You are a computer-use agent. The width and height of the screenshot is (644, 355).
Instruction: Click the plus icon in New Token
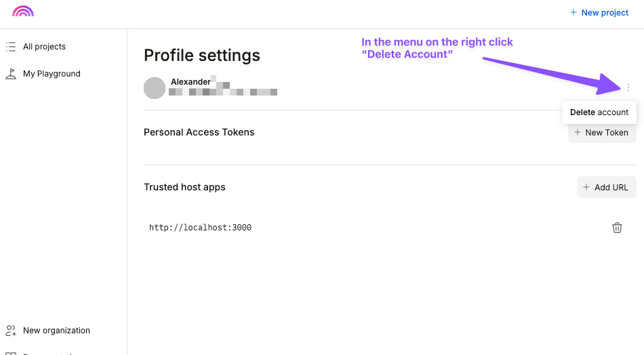tap(578, 132)
